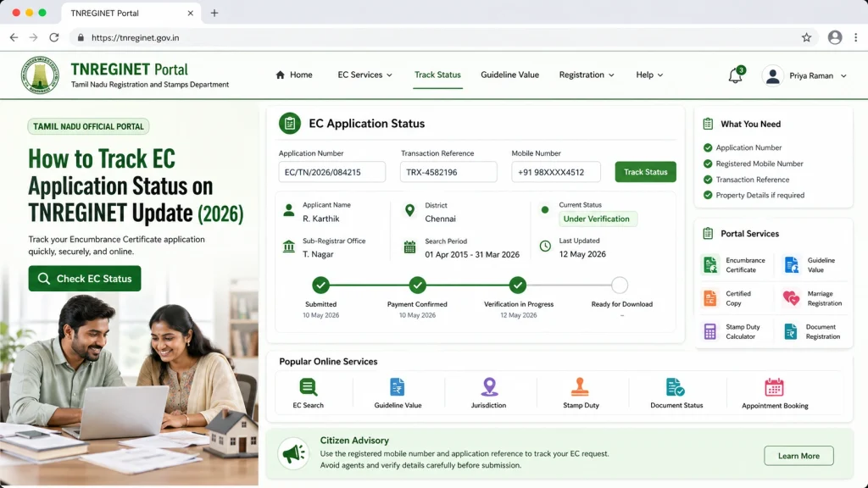This screenshot has height=488, width=868.
Task: Click the green Track Status button
Action: click(645, 172)
